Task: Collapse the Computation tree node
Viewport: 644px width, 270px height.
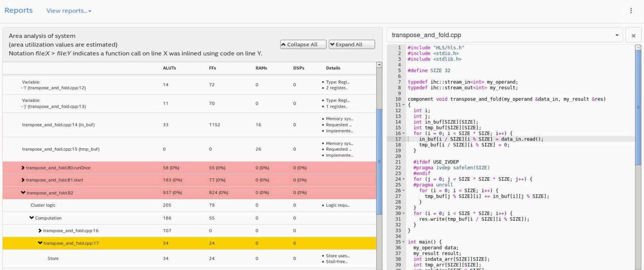Action: pyautogui.click(x=32, y=218)
